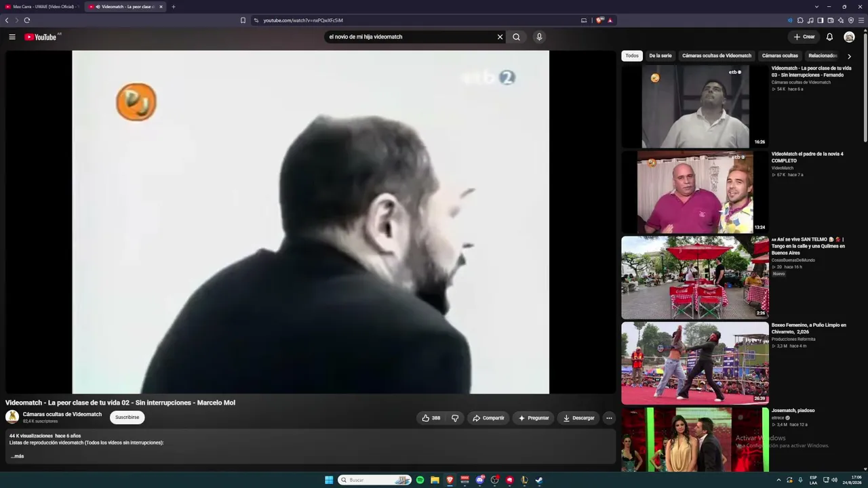Screen dimensions: 868x488
Task: Run search with the magnifier button
Action: [x=516, y=37]
